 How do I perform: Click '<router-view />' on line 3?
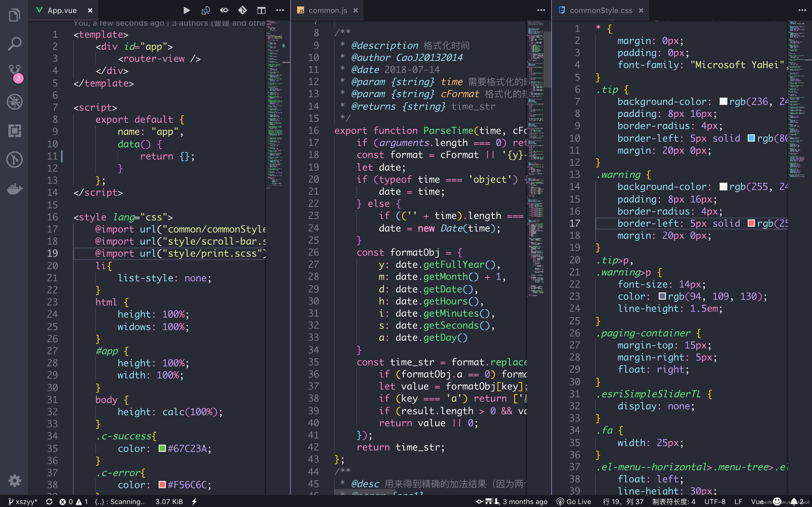coord(159,59)
